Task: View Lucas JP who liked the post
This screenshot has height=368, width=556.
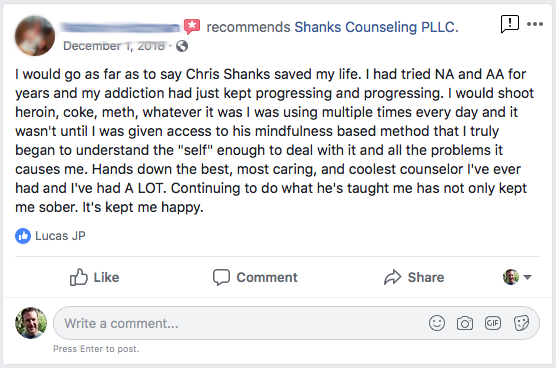Action: tap(60, 236)
